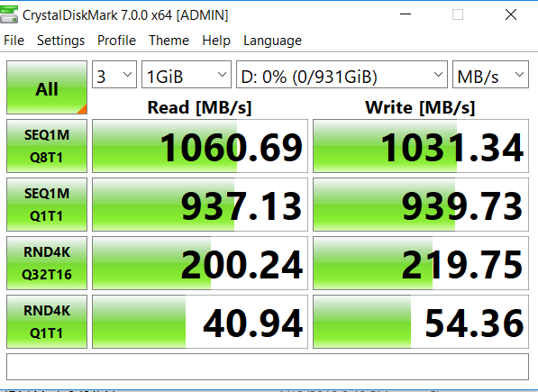Open the drive selection dropdown D: 0%

(x=342, y=75)
